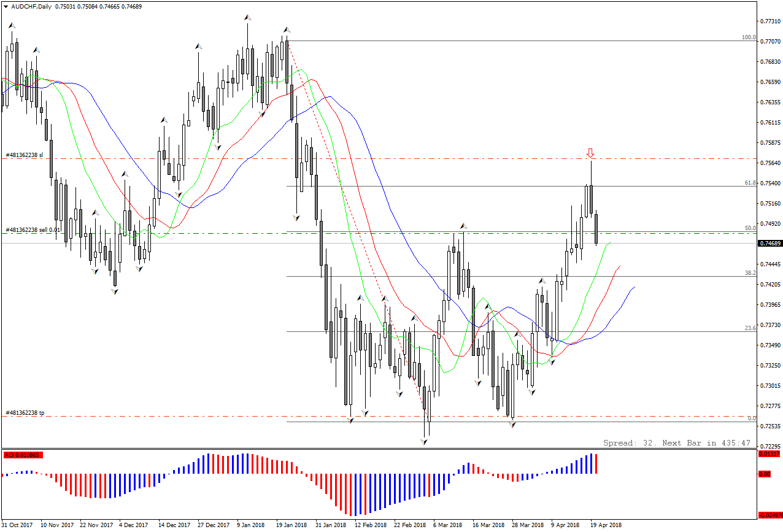783x532 pixels.
Task: Click the 9 Jan 2018 date label
Action: tap(251, 525)
